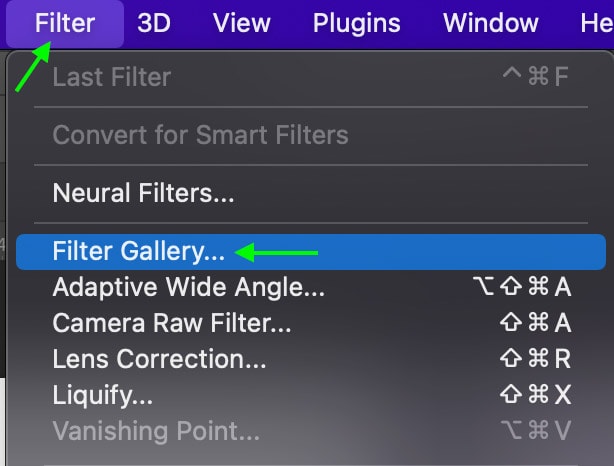Click the Shift-Command-X shortcut beside Liquify
Screen dimensions: 614x466
[536, 394]
